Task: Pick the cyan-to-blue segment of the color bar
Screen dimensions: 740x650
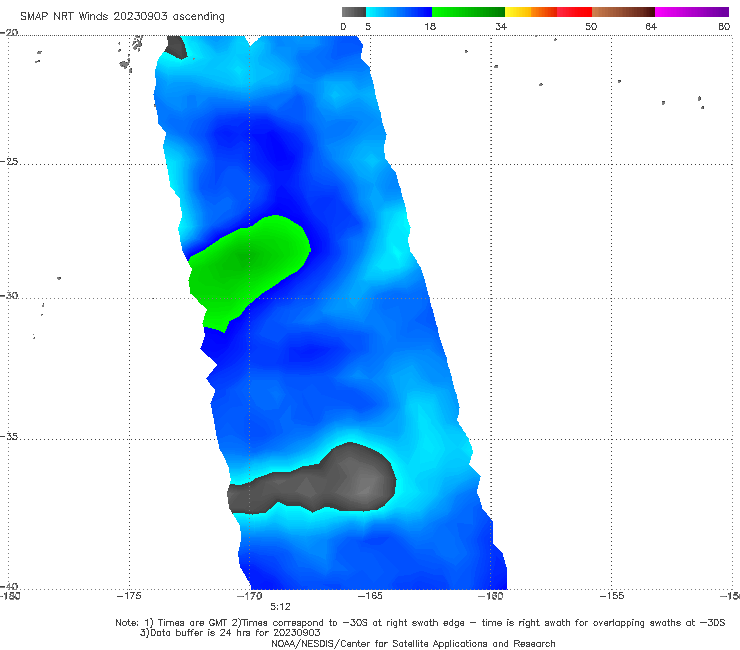Action: click(399, 12)
